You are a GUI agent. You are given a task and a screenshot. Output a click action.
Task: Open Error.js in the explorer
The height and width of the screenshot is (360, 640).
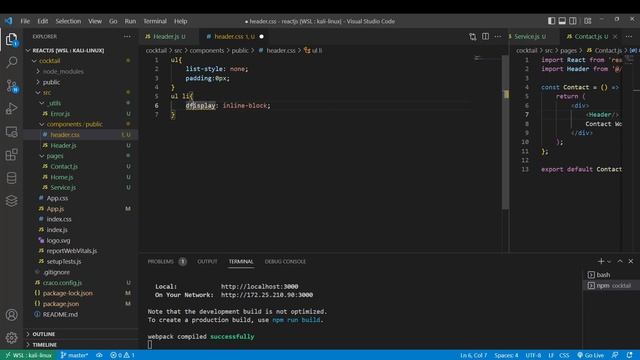click(x=60, y=114)
